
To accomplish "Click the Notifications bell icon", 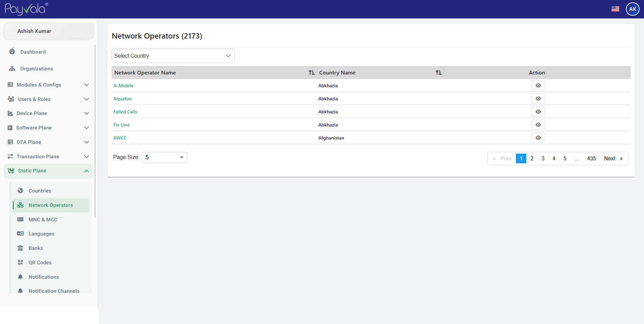I will pos(20,277).
